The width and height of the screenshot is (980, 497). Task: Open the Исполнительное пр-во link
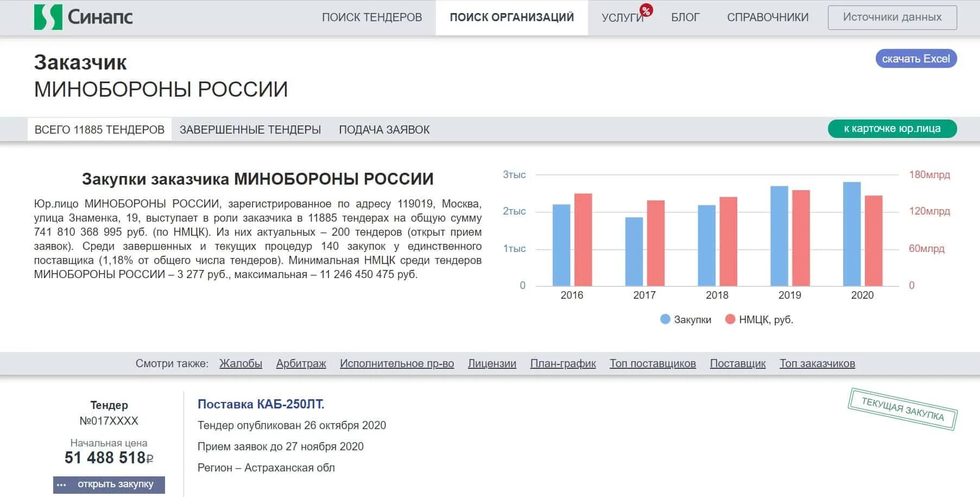coord(397,363)
